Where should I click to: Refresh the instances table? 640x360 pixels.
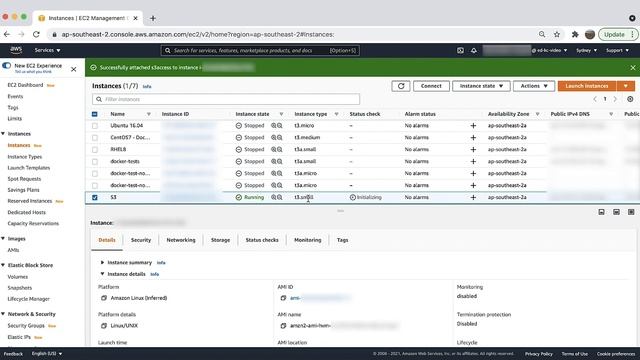click(x=401, y=86)
